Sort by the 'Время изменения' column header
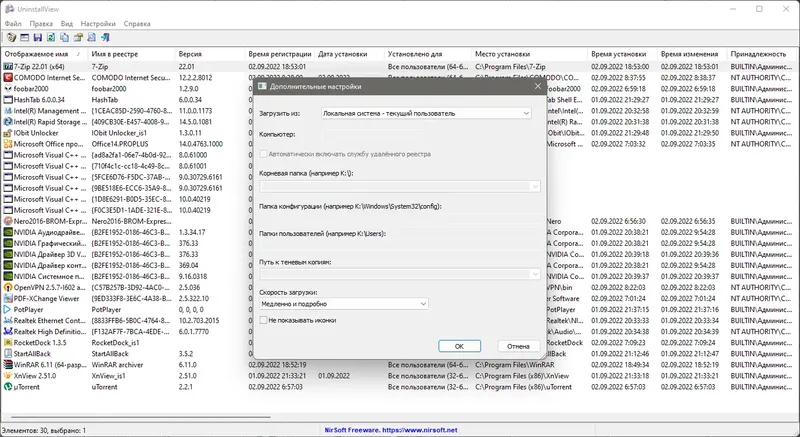Viewport: 800px width, 437px height. [x=692, y=54]
